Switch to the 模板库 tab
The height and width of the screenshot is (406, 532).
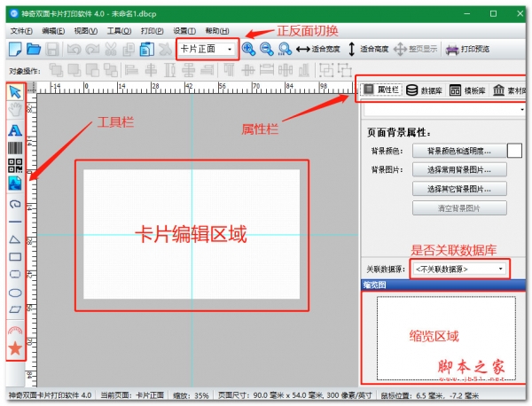466,90
